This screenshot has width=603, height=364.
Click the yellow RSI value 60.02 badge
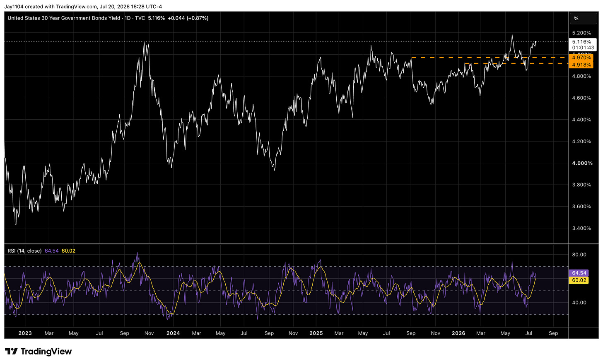(579, 280)
